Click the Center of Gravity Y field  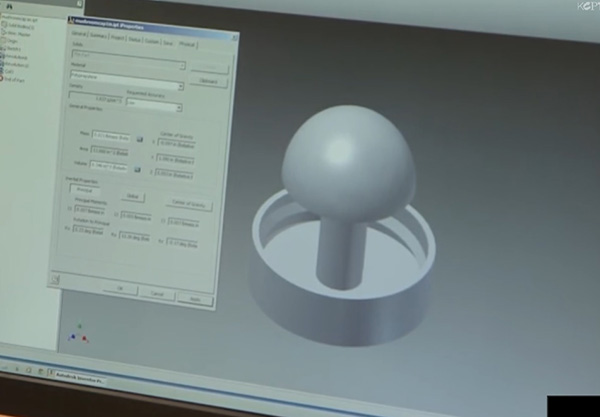click(x=175, y=160)
